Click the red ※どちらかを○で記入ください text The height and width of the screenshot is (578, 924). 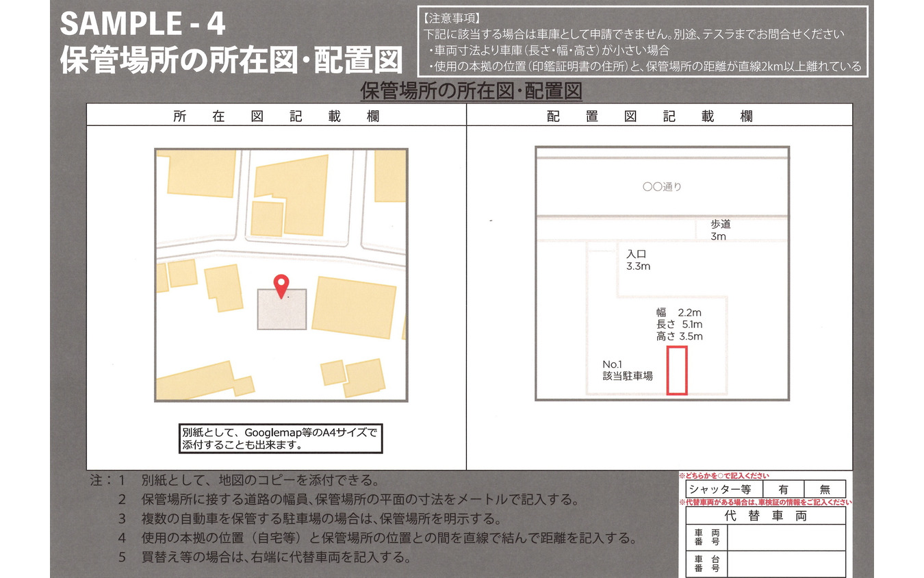click(x=723, y=476)
